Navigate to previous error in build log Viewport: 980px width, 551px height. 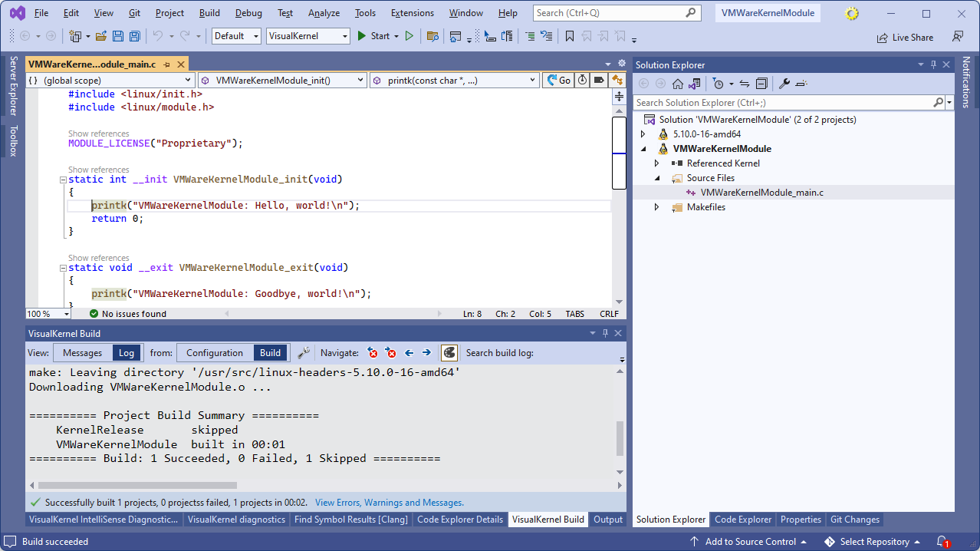coord(373,353)
